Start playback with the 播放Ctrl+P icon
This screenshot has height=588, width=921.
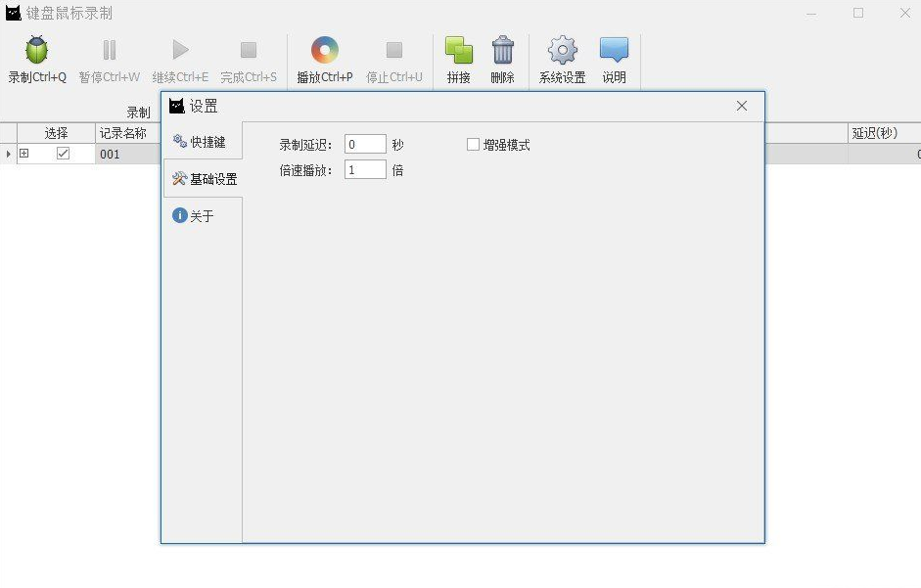[325, 51]
